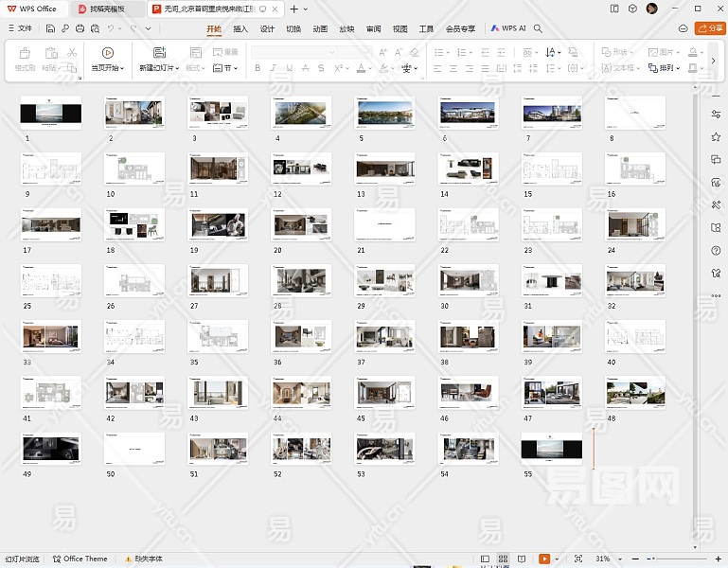Switch to reading view icon in status bar
This screenshot has height=568, width=728.
[522, 559]
